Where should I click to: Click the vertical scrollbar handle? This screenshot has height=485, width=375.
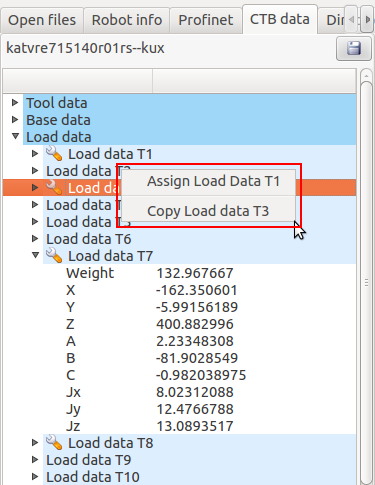[x=366, y=282]
